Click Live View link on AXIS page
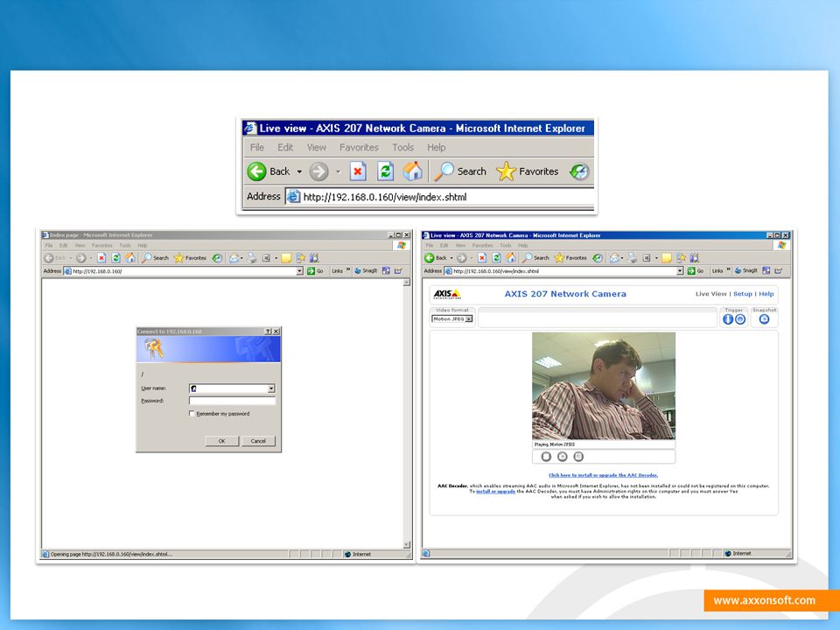 tap(710, 294)
